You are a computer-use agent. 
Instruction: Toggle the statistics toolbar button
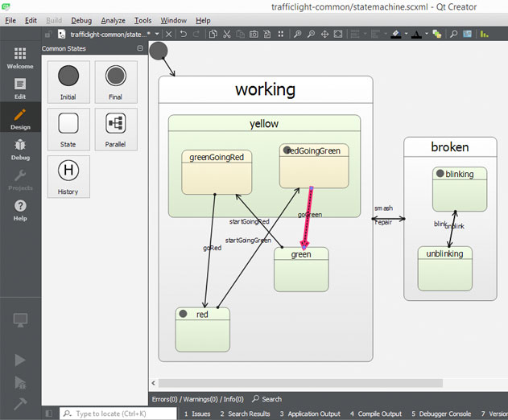(x=485, y=34)
